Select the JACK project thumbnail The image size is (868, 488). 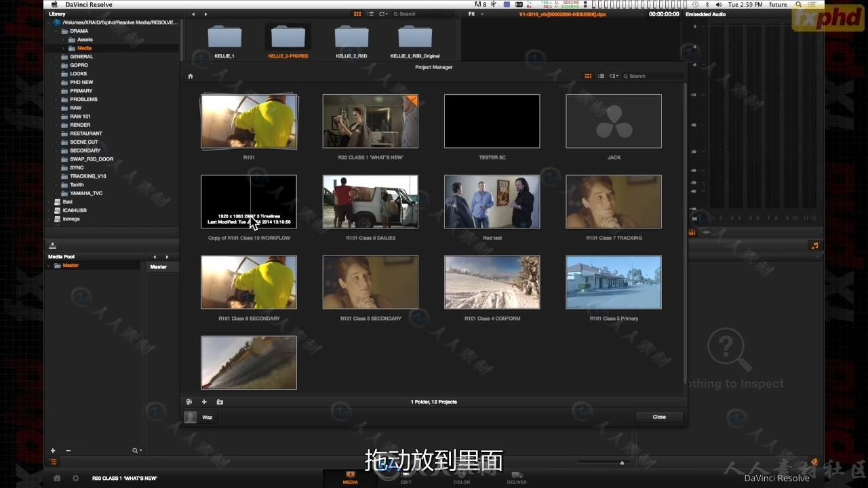coord(614,121)
